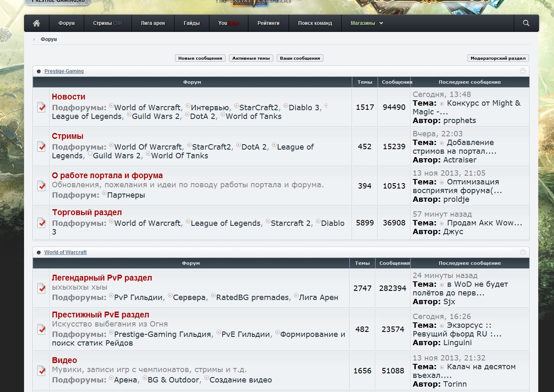Open the World of Tanks subforum under Новости
This screenshot has width=554, height=392.
click(254, 116)
